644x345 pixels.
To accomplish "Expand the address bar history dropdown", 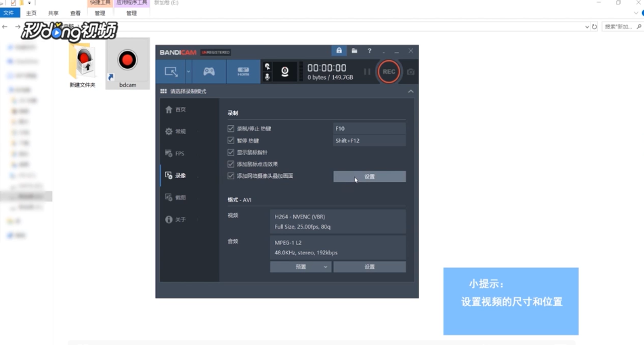I will (x=587, y=26).
